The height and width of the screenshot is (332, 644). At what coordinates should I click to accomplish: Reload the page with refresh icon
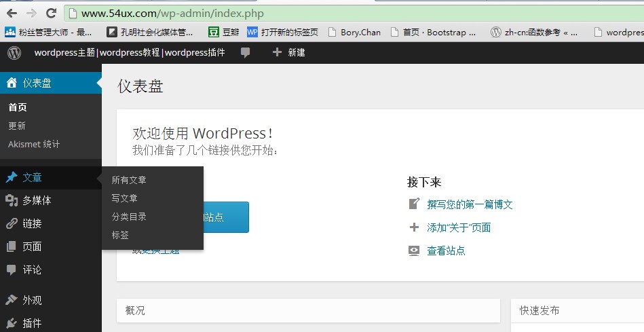point(51,13)
